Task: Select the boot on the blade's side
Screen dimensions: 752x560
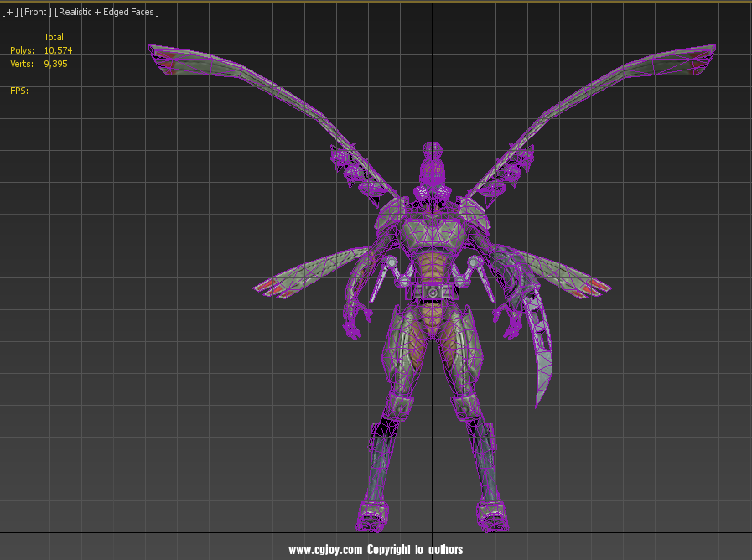Action: (x=491, y=515)
